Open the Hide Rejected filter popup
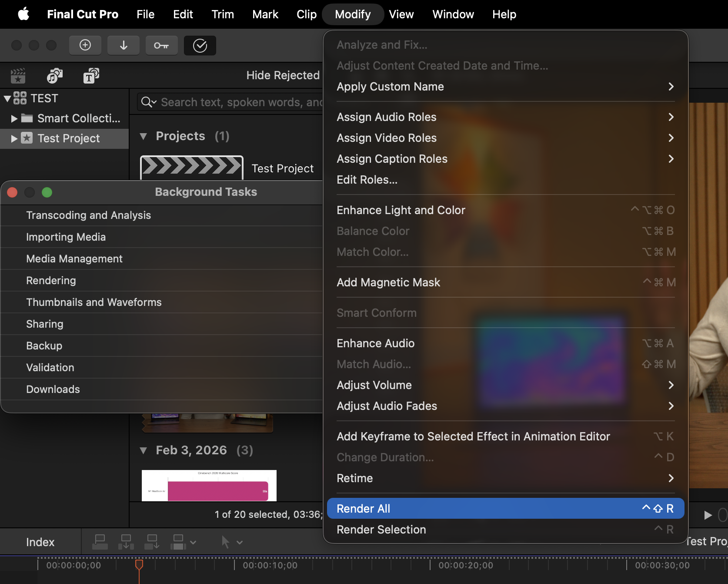Screen dimensions: 728x584 tap(283, 75)
